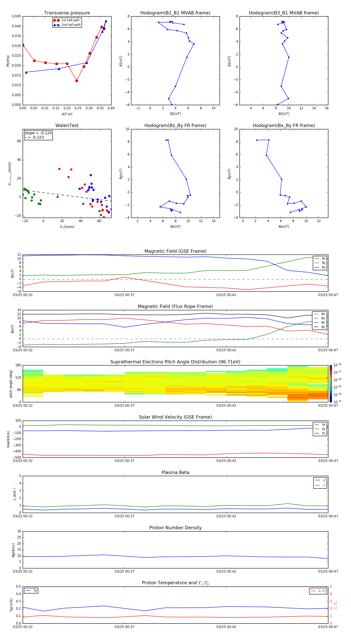Click the "Bx(nT)" x-axis label
The width and height of the screenshot is (351, 644).
(284, 227)
